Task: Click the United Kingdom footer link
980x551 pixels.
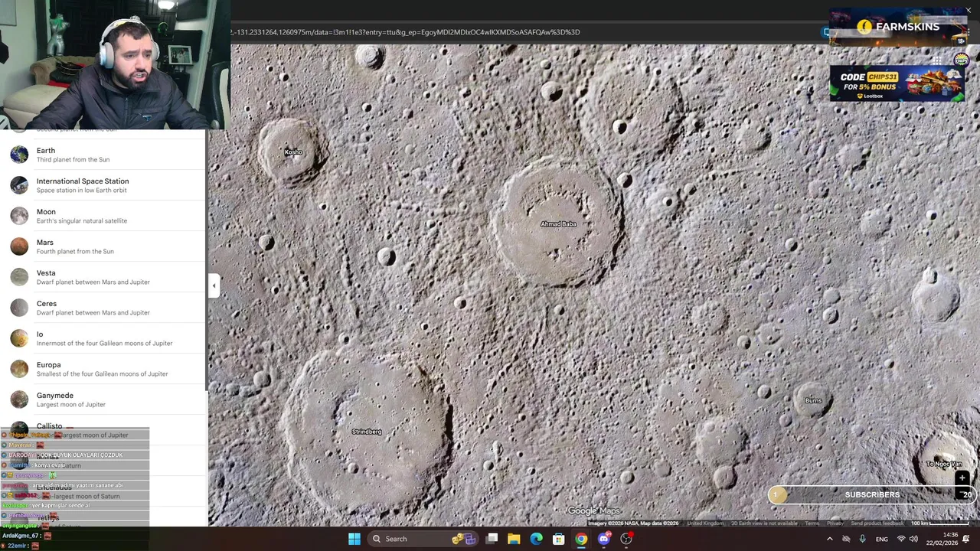Action: tap(705, 523)
